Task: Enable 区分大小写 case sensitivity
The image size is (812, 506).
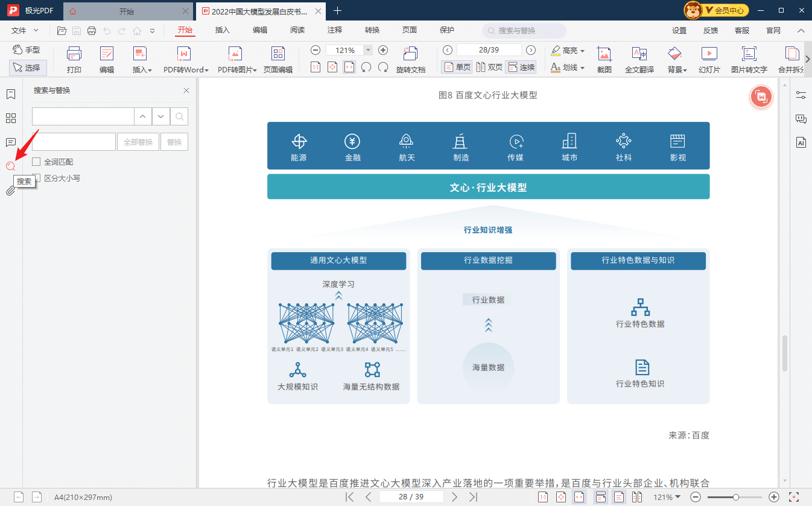Action: pos(36,178)
